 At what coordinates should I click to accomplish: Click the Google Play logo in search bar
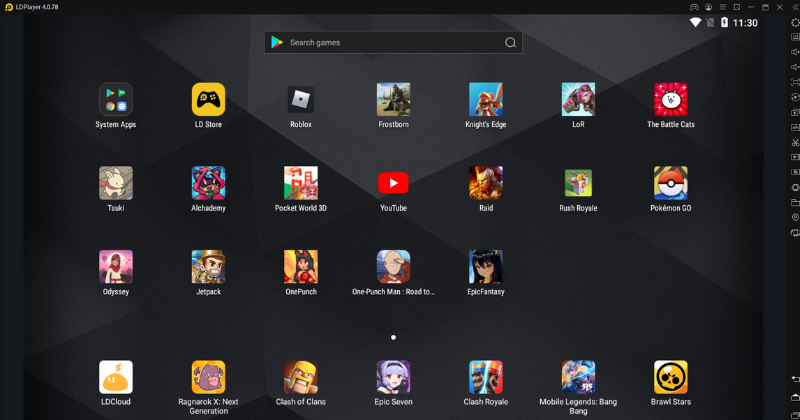coord(277,42)
